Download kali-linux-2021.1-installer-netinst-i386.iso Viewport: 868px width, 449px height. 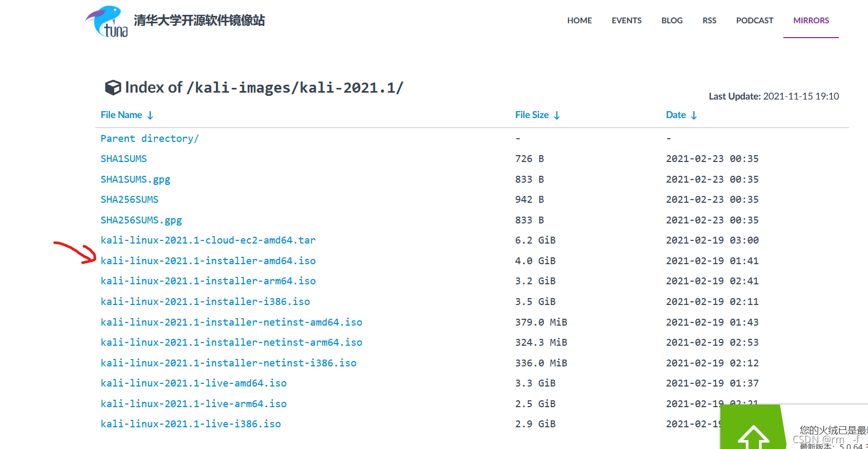229,363
